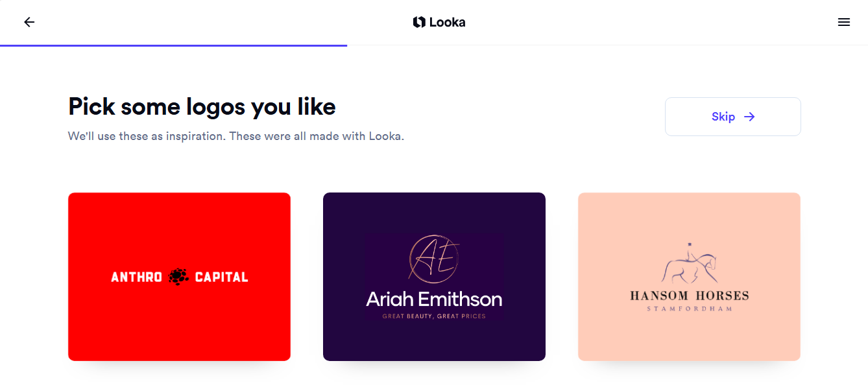Click the 'STAMFORDHAM' subtitle text
The width and height of the screenshot is (868, 385).
click(x=690, y=309)
